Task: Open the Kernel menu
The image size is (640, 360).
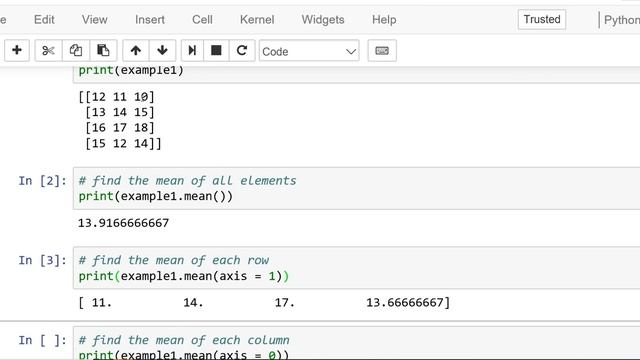Action: 257,20
